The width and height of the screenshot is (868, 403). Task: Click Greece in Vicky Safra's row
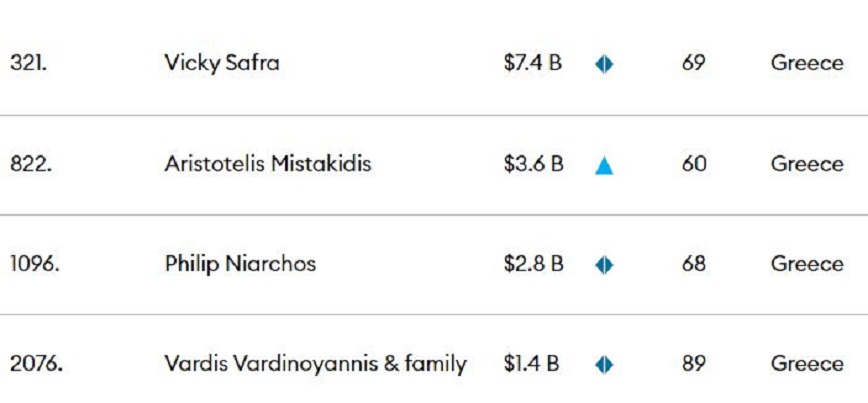pyautogui.click(x=807, y=63)
